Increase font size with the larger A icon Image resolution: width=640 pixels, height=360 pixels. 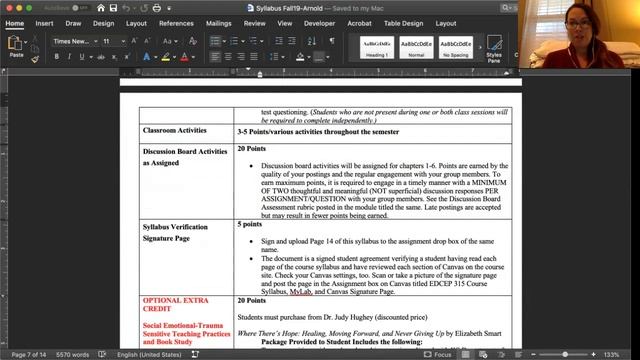(134, 41)
